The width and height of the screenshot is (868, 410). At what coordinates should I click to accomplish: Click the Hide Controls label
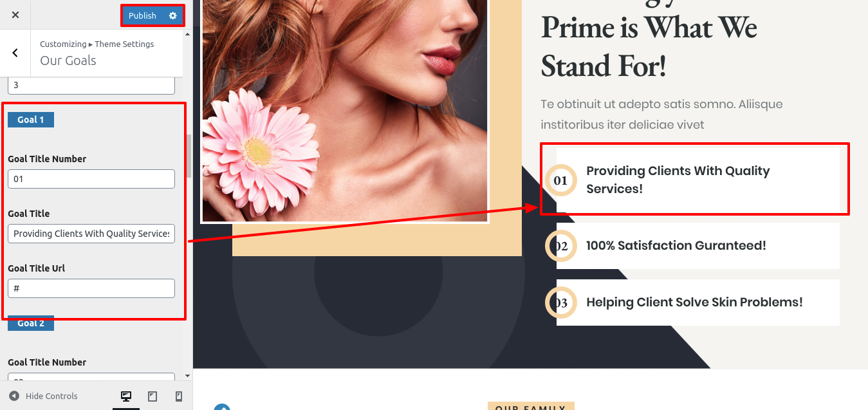[51, 396]
